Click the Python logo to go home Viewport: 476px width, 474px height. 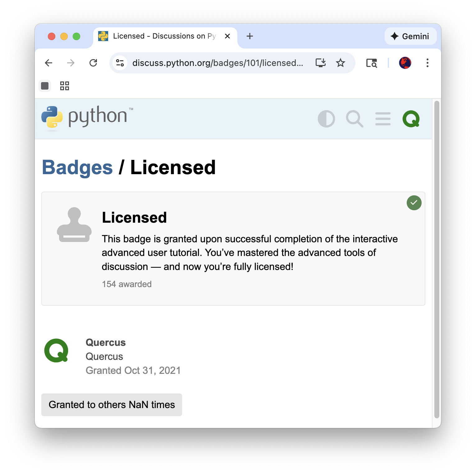pyautogui.click(x=87, y=117)
